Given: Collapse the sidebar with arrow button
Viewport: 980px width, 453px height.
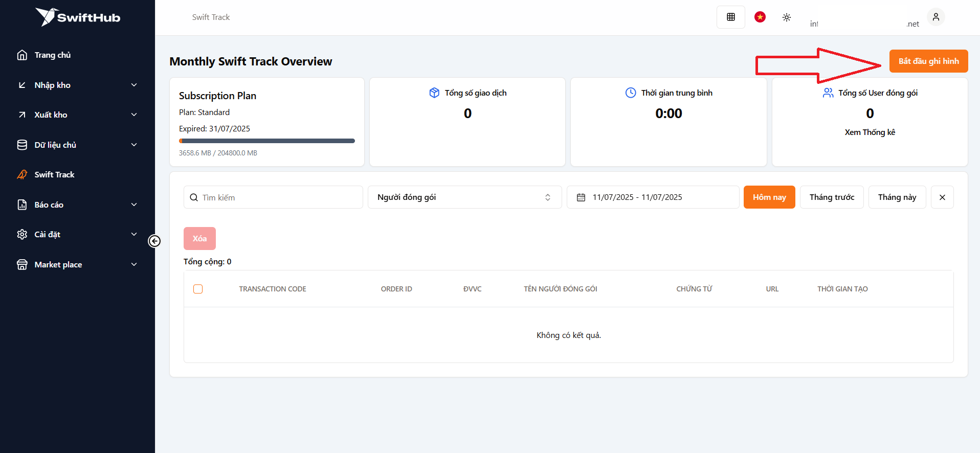Looking at the screenshot, I should [154, 241].
